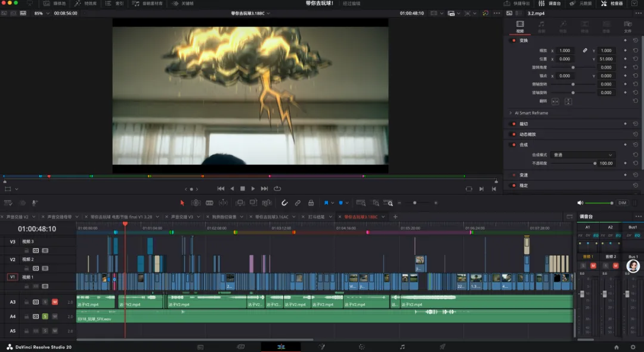Select the V1 track destination control
The image size is (644, 352).
pos(13,277)
